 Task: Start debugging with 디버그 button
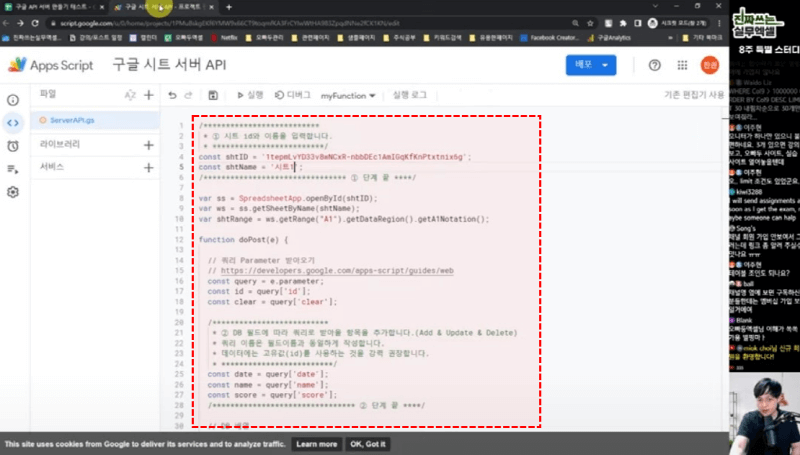(x=292, y=95)
